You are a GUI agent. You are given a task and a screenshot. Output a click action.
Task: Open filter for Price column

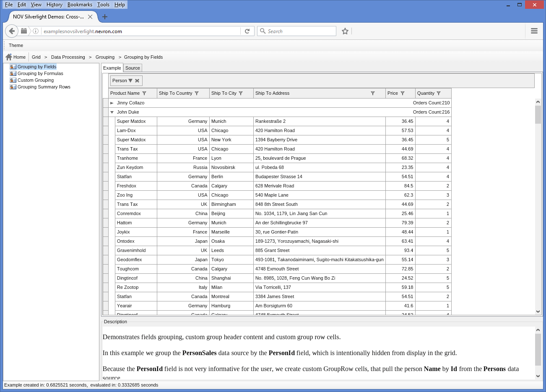coord(403,93)
